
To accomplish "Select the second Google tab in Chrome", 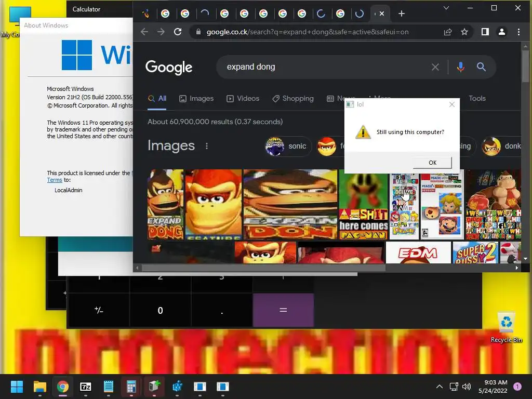I will pyautogui.click(x=184, y=14).
